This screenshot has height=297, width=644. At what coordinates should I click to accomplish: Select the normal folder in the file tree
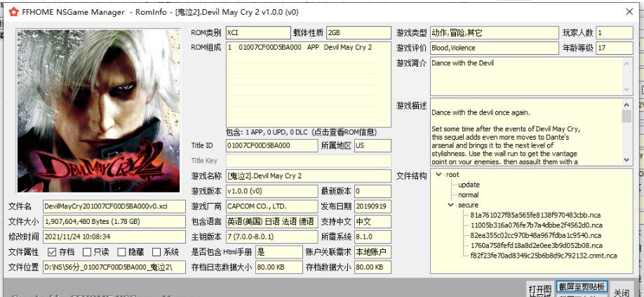point(468,194)
